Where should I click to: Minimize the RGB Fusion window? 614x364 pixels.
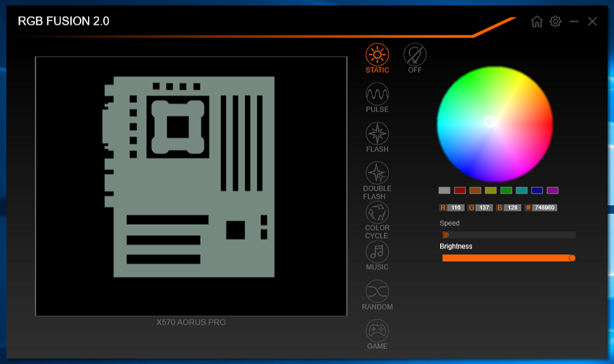(x=574, y=21)
